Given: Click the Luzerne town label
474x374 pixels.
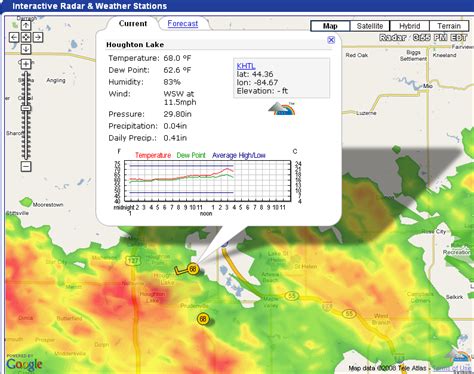Looking at the screenshot, I should pos(366,113).
